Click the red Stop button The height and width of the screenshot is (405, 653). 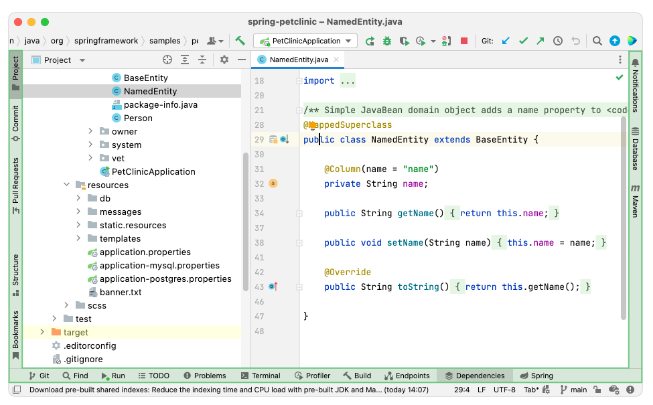[x=464, y=41]
